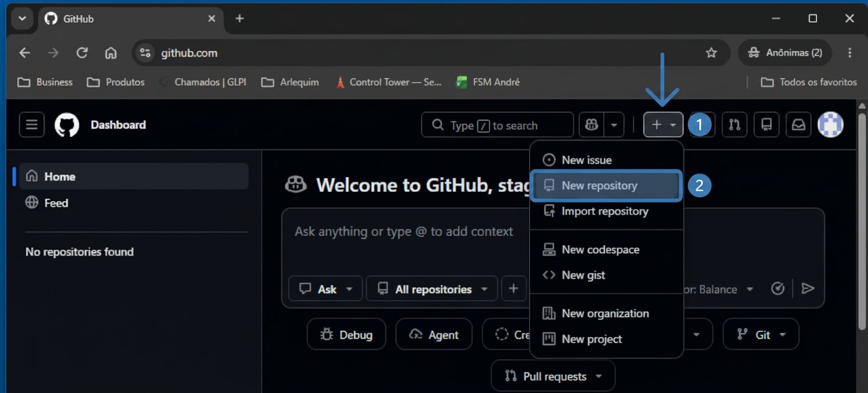
Task: Click the site info icon in address bar
Action: click(x=145, y=53)
